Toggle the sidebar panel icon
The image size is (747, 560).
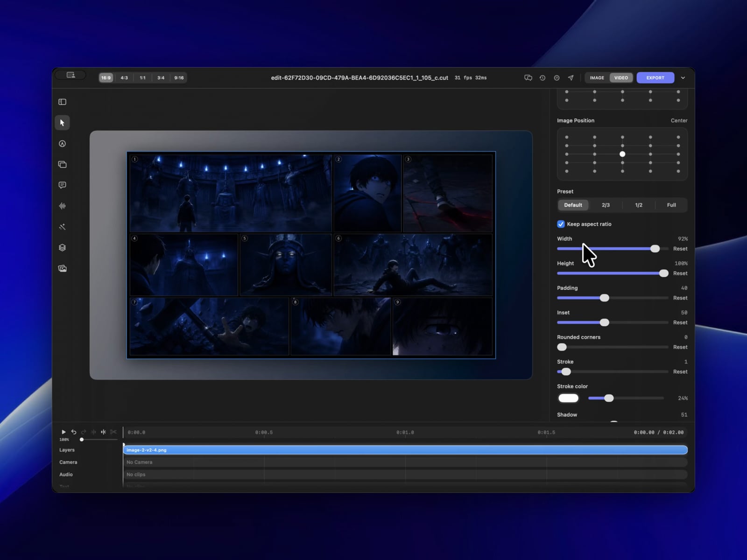[62, 102]
